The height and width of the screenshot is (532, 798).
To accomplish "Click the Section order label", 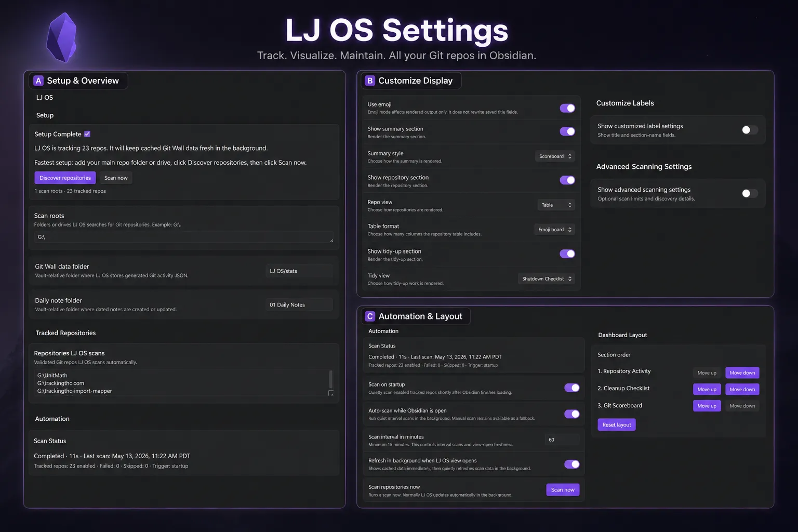I will coord(614,355).
